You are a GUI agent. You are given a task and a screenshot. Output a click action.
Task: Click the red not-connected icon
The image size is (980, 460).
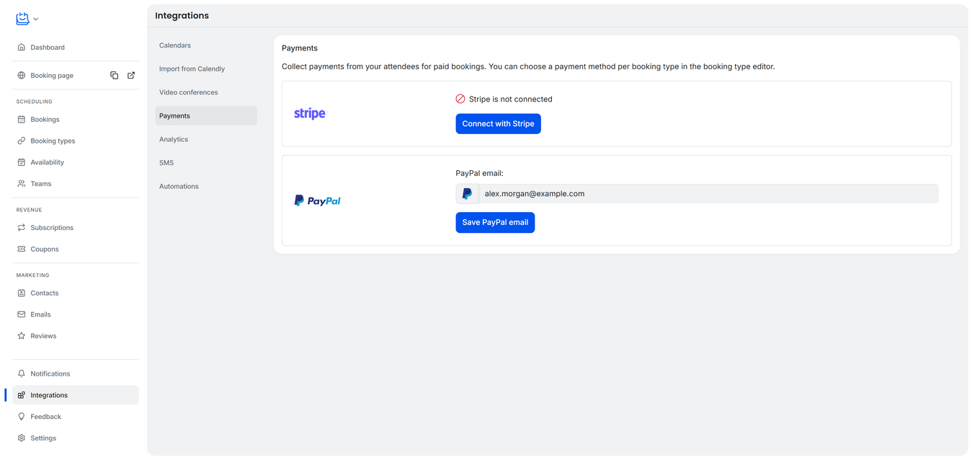point(460,99)
